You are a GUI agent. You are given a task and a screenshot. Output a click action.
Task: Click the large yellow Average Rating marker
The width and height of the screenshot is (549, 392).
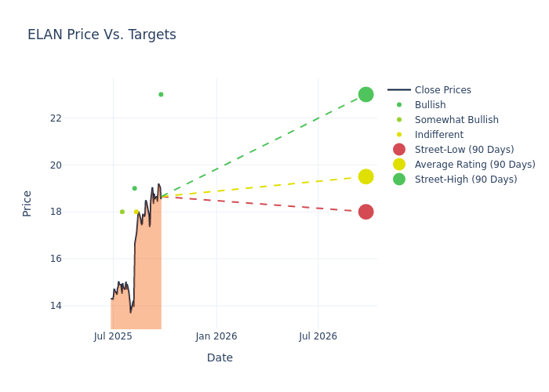365,176
